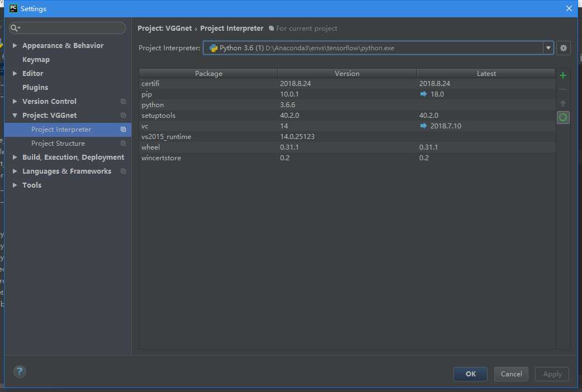The height and width of the screenshot is (392, 582).
Task: Select the certifi package row
Action: pyautogui.click(x=347, y=83)
